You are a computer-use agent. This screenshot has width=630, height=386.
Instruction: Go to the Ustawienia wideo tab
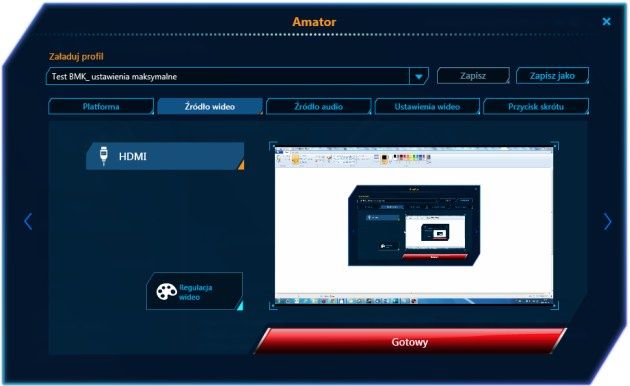[427, 106]
